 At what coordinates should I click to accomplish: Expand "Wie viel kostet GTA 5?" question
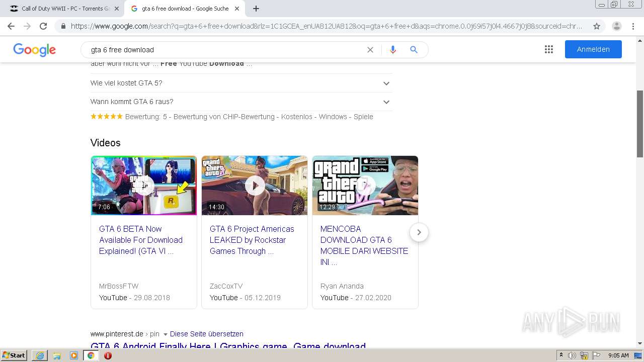[241, 83]
